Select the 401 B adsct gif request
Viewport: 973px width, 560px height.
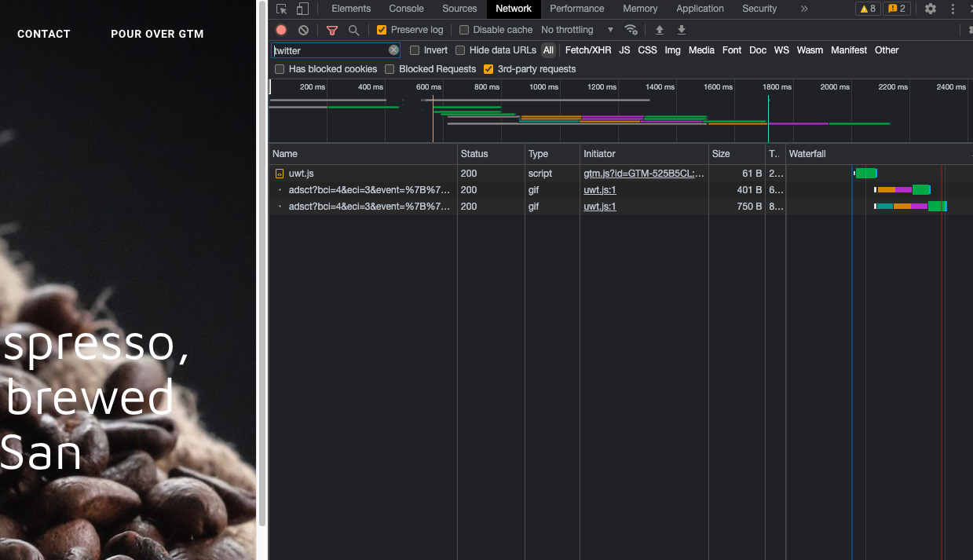[620, 190]
